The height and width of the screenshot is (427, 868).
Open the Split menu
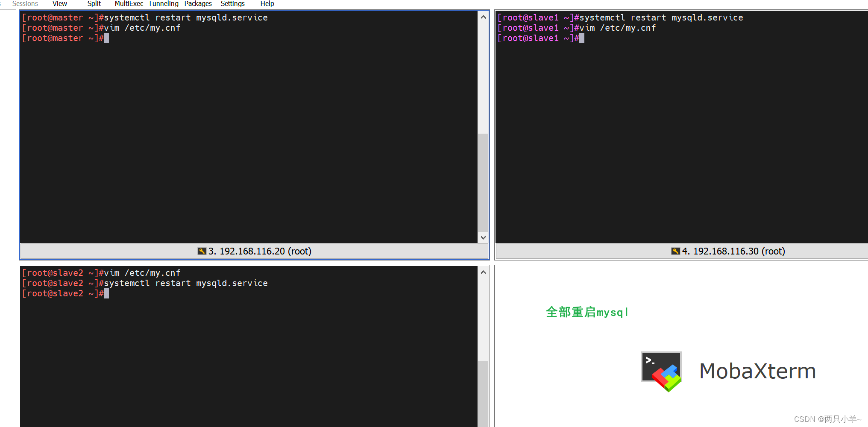coord(94,4)
